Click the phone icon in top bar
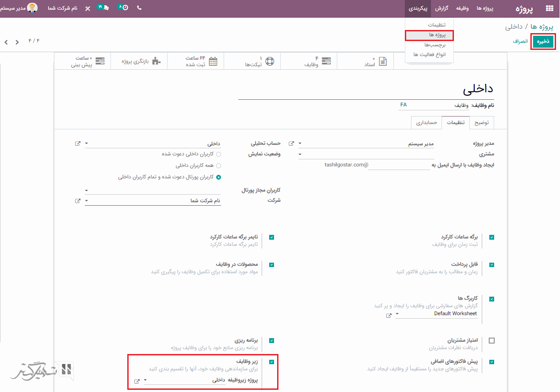This screenshot has height=392, width=560. tap(140, 8)
